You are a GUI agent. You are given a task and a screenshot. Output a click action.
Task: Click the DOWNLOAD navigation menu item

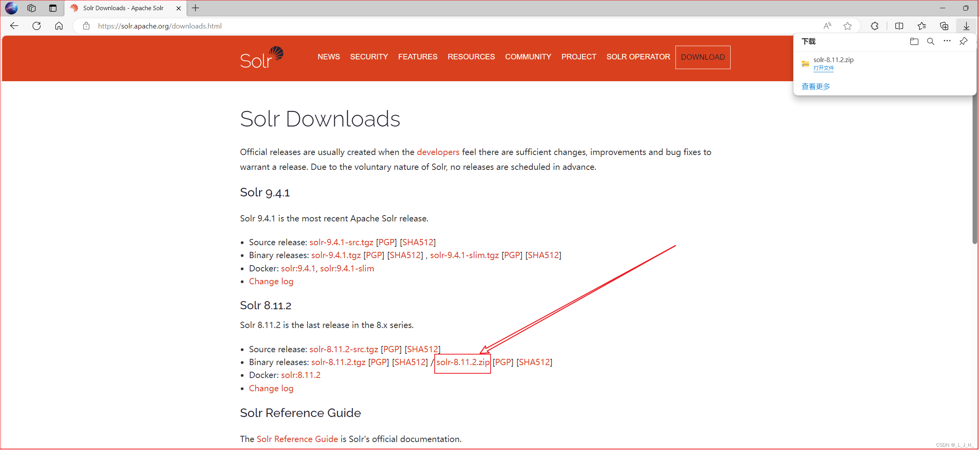pos(704,57)
